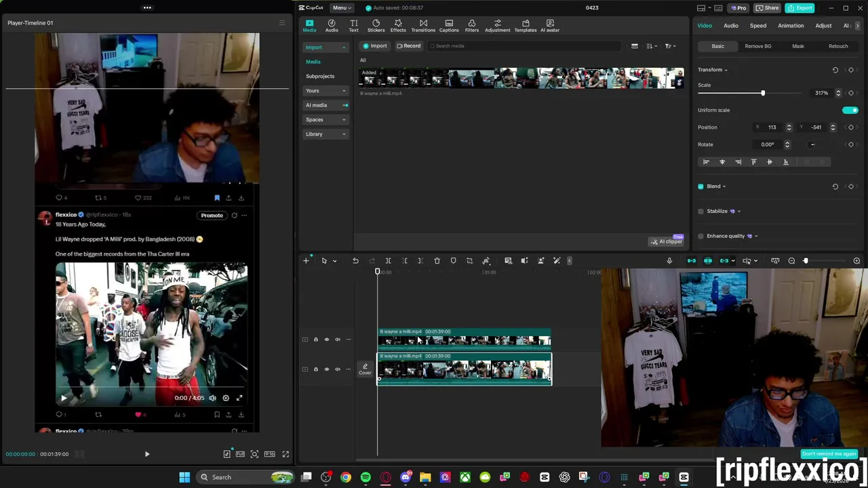The width and height of the screenshot is (868, 488).
Task: Hide the lower video track with eye icon
Action: [x=327, y=369]
